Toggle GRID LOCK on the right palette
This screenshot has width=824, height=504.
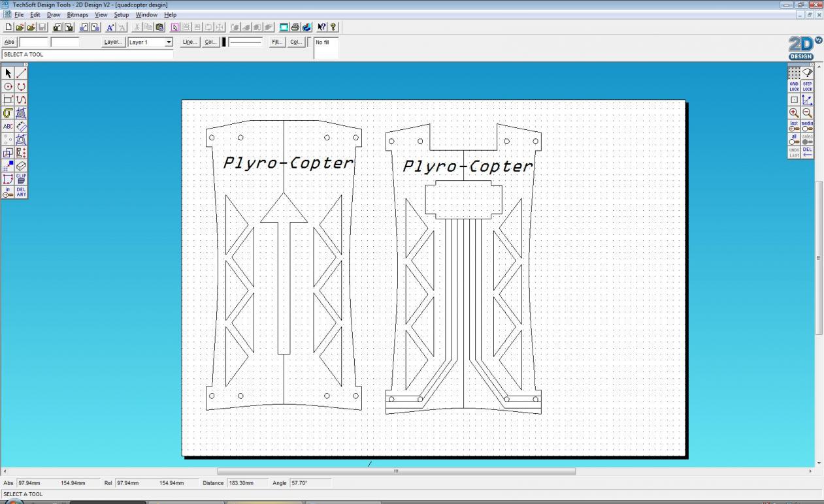(x=794, y=86)
